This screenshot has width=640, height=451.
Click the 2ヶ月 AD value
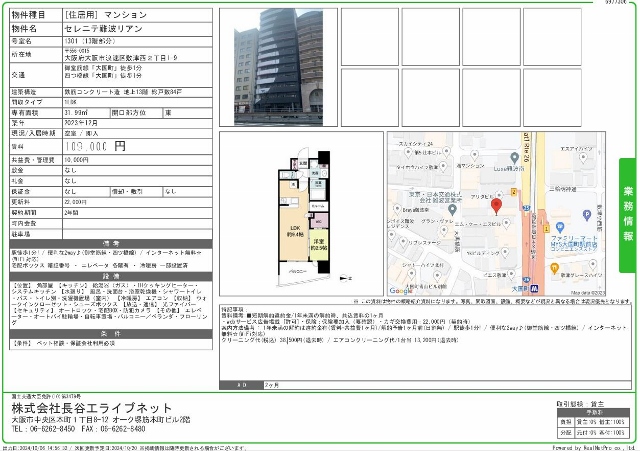[272, 385]
